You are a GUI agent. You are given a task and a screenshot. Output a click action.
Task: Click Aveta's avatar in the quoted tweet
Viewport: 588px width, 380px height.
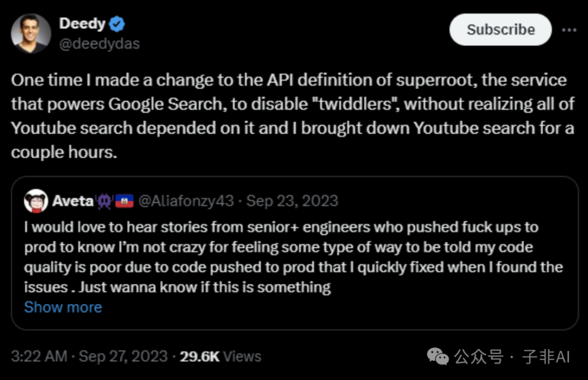36,201
